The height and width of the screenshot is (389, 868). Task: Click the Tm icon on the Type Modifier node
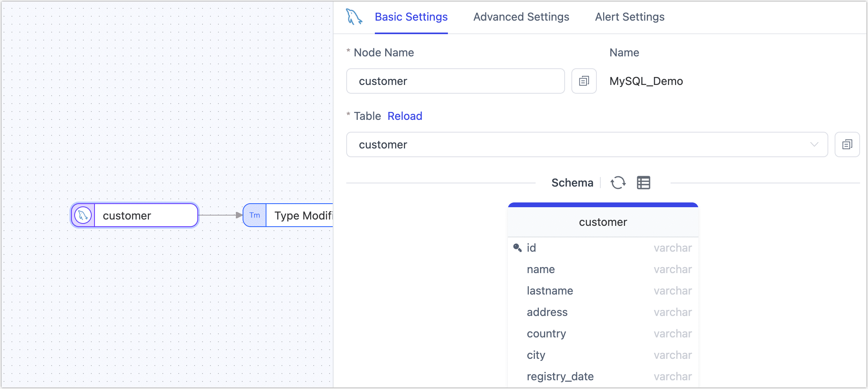click(255, 215)
